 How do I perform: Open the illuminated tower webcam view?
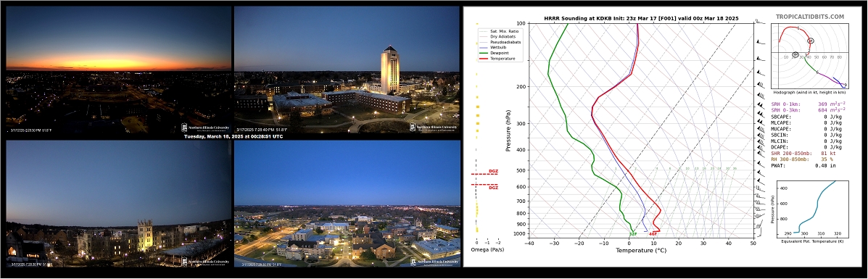click(347, 70)
